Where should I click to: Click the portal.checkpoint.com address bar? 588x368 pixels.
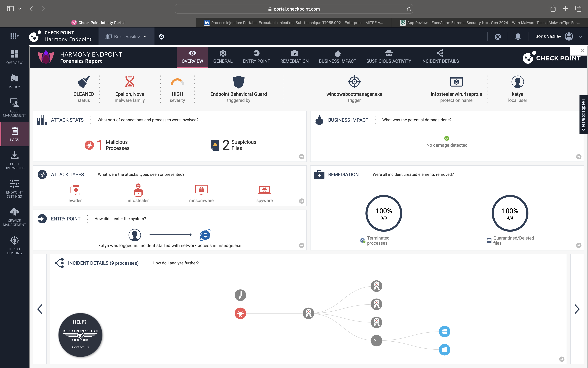coord(294,9)
